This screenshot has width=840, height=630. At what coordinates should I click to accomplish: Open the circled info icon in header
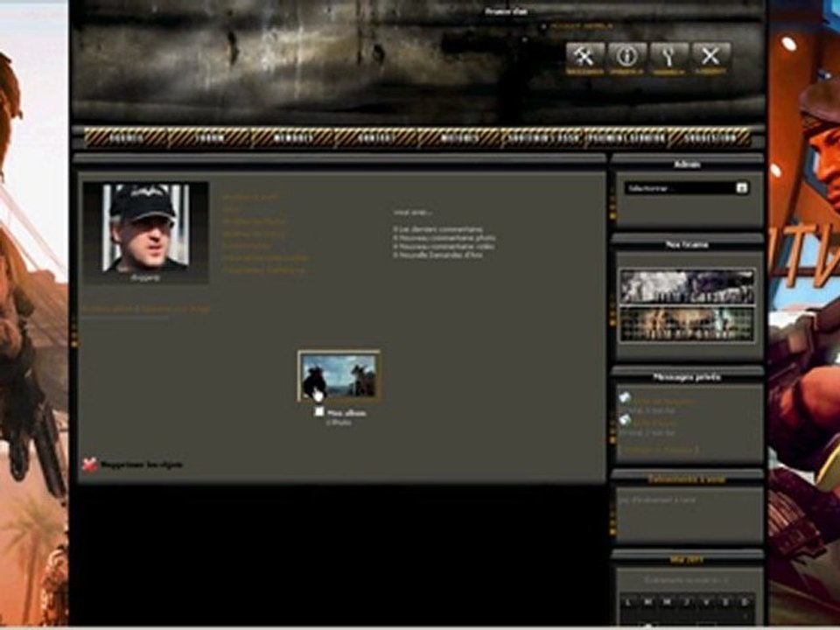click(x=626, y=58)
